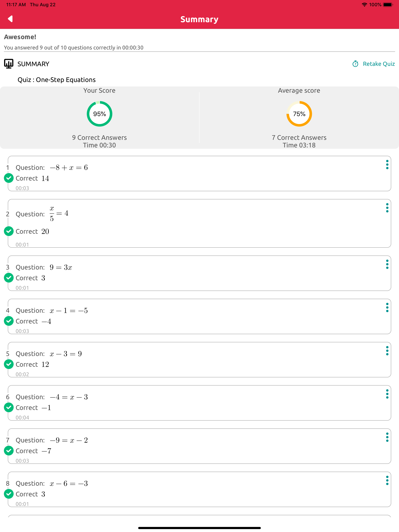Click green checkmark on question 7
Screen dimensions: 399x532
click(x=9, y=451)
